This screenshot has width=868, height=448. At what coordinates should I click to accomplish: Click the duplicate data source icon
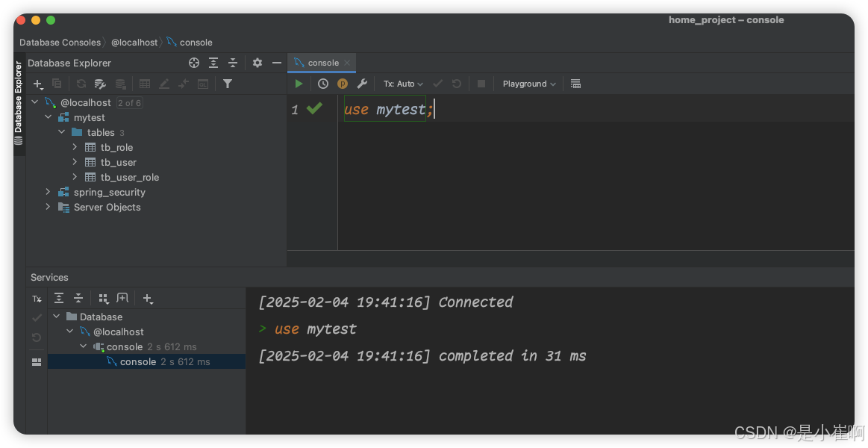pyautogui.click(x=57, y=84)
